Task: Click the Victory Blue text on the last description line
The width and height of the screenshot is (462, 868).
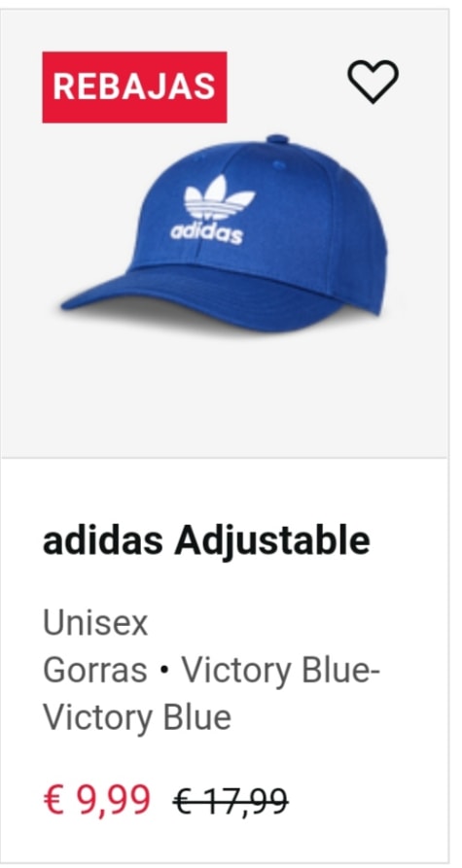Action: point(137,718)
